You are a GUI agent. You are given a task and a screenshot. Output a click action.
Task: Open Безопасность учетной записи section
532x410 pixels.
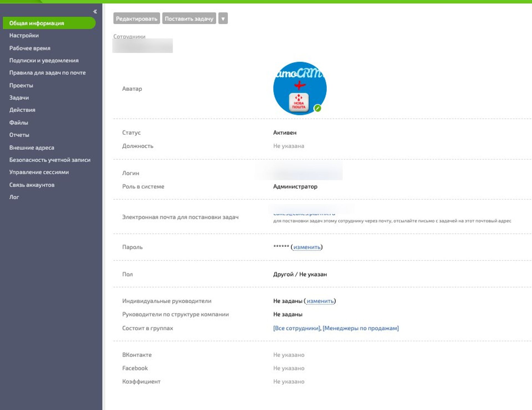coord(50,160)
